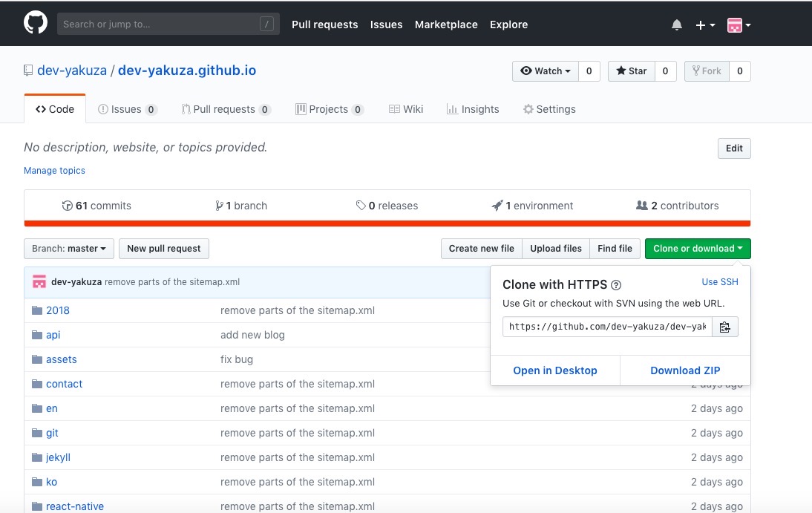Open the git folder
This screenshot has width=812, height=513.
click(52, 433)
